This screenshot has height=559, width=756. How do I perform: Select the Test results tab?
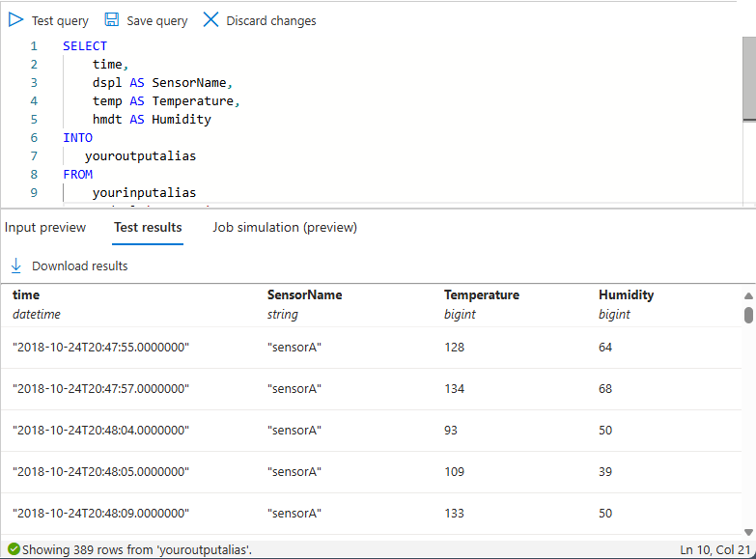[x=148, y=227]
